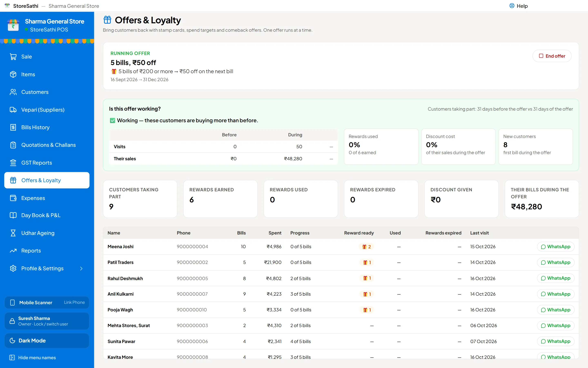The width and height of the screenshot is (588, 368).
Task: Click the Vepari (Suppliers) truck icon
Action: (x=13, y=110)
